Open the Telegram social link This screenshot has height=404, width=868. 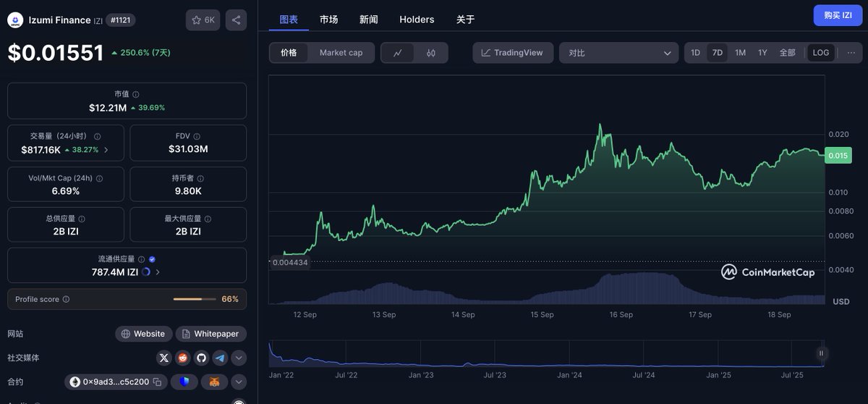(x=221, y=358)
